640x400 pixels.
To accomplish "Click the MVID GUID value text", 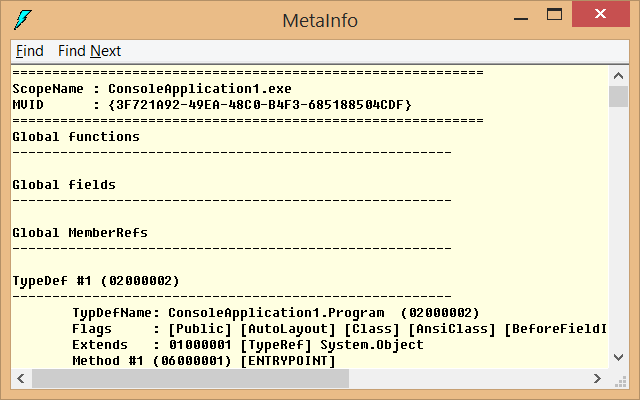I will point(260,105).
